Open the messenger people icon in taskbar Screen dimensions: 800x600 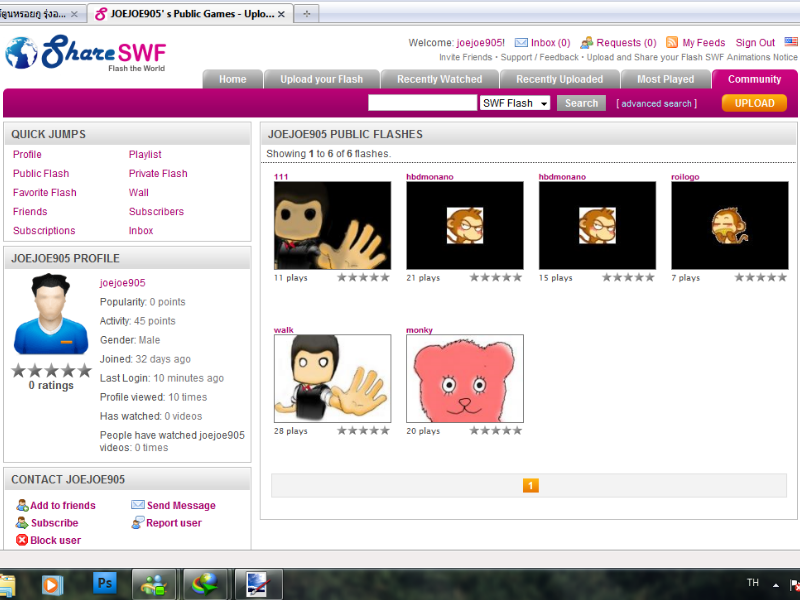tap(154, 585)
